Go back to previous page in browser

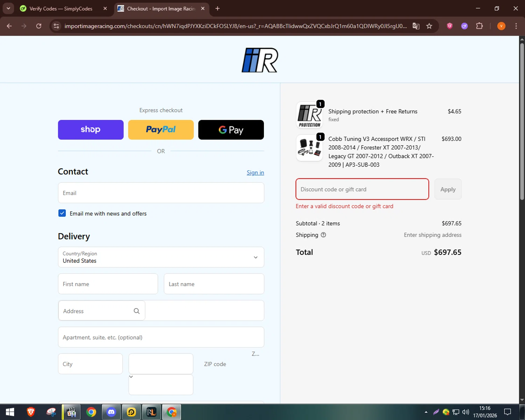coord(9,26)
